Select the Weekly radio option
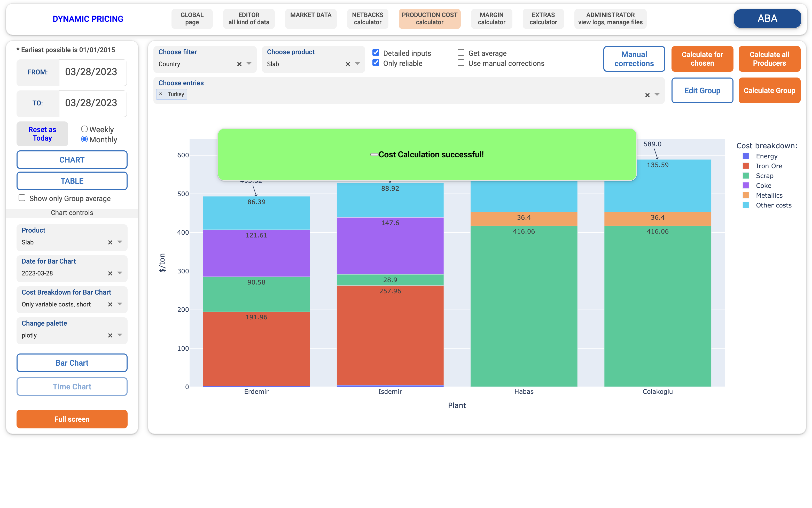 tap(84, 129)
